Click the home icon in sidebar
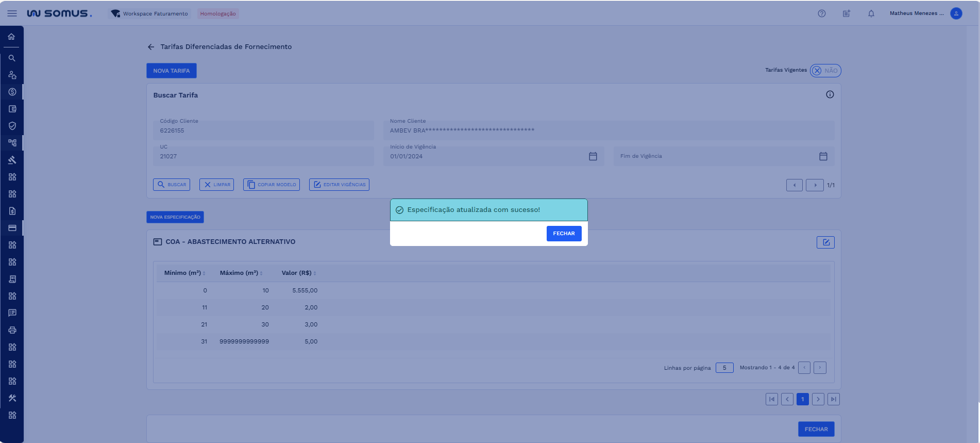Viewport: 980px width, 443px height. (11, 37)
